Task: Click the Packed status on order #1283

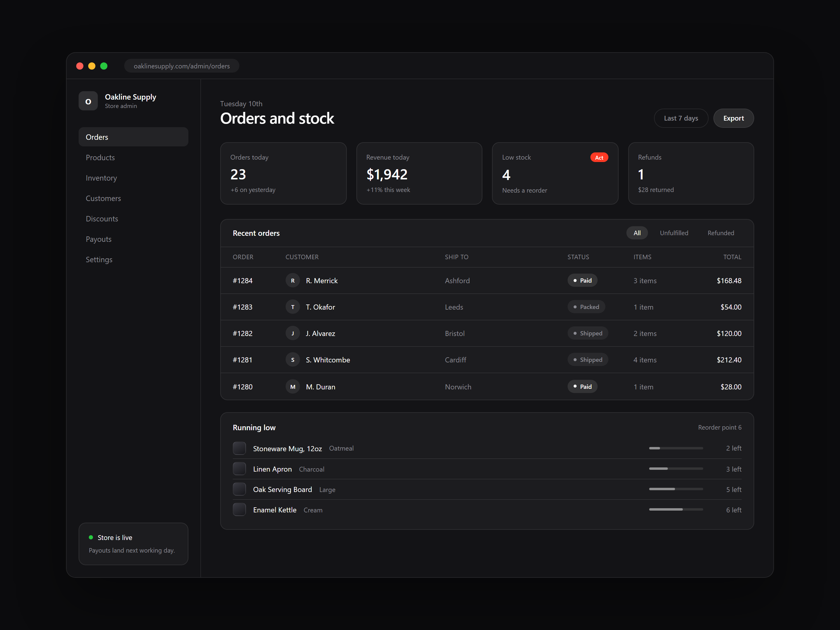Action: click(586, 307)
